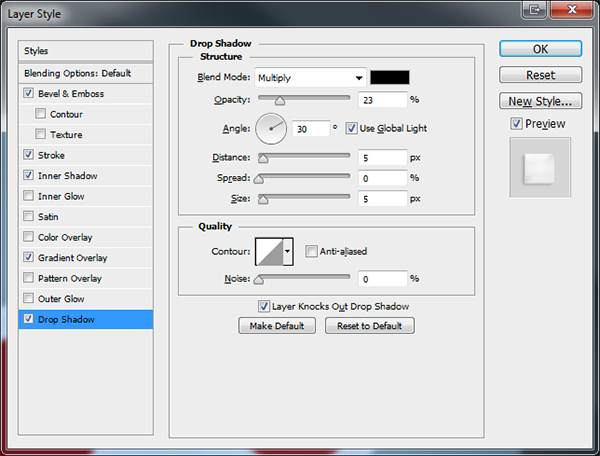This screenshot has height=456, width=600.
Task: Enable the Satin effect checkbox
Action: click(28, 216)
